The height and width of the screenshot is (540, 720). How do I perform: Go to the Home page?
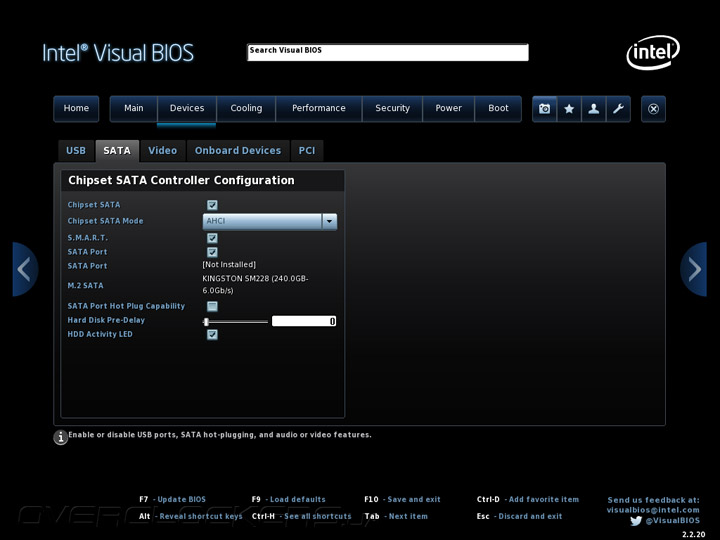coord(76,109)
